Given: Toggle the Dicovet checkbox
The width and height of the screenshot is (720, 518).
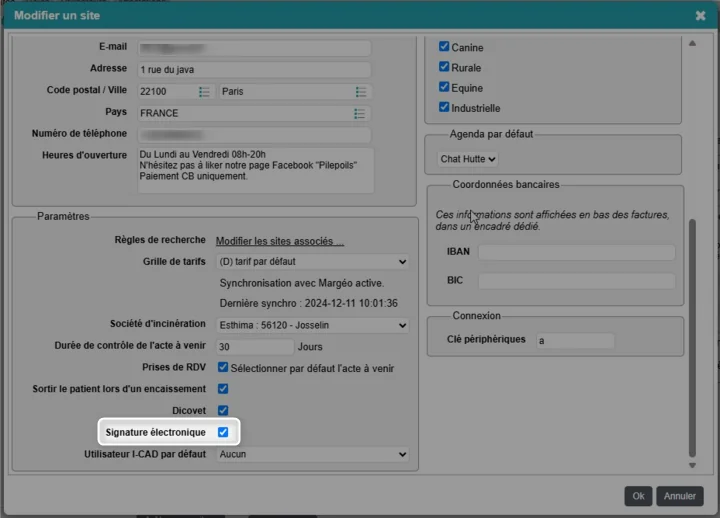Looking at the screenshot, I should (223, 411).
